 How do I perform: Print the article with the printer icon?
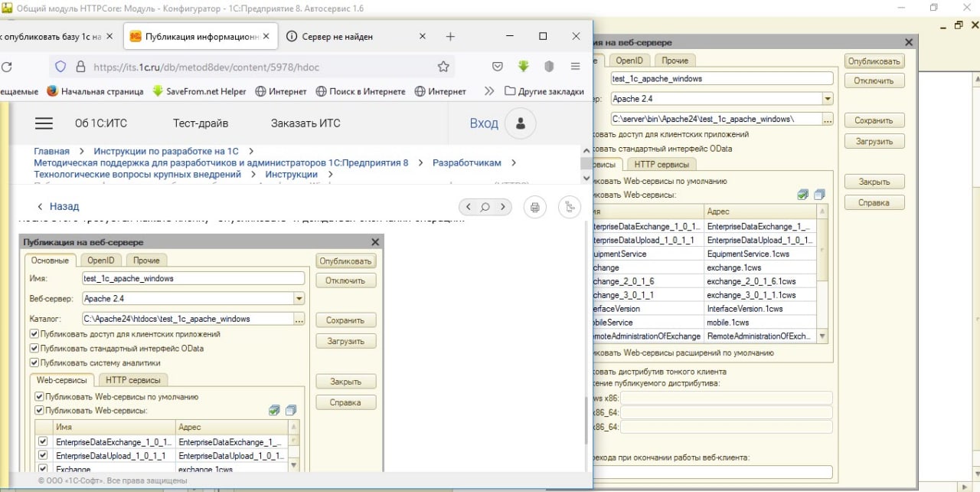535,207
